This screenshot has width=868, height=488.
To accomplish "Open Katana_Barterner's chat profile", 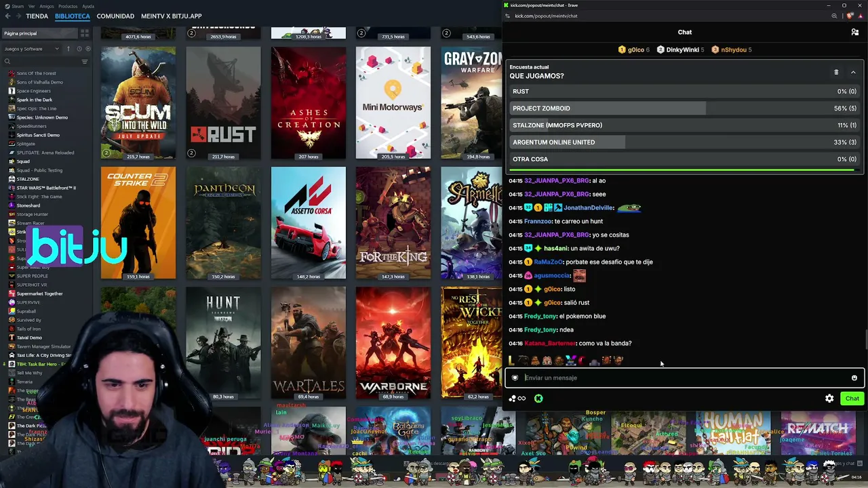I will click(x=550, y=344).
